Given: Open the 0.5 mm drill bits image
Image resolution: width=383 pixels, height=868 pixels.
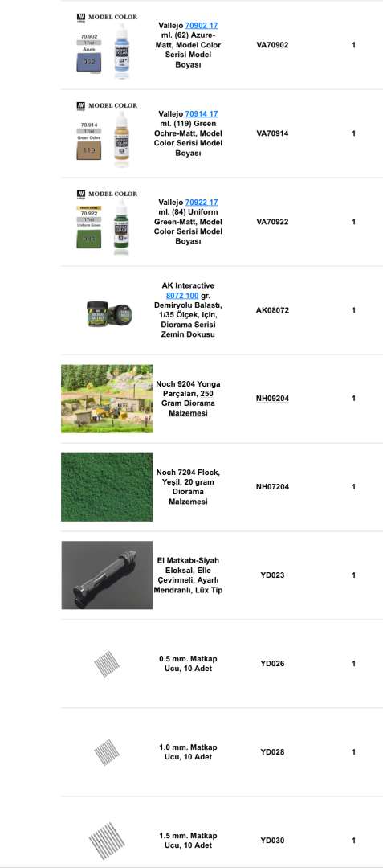Looking at the screenshot, I should (107, 664).
